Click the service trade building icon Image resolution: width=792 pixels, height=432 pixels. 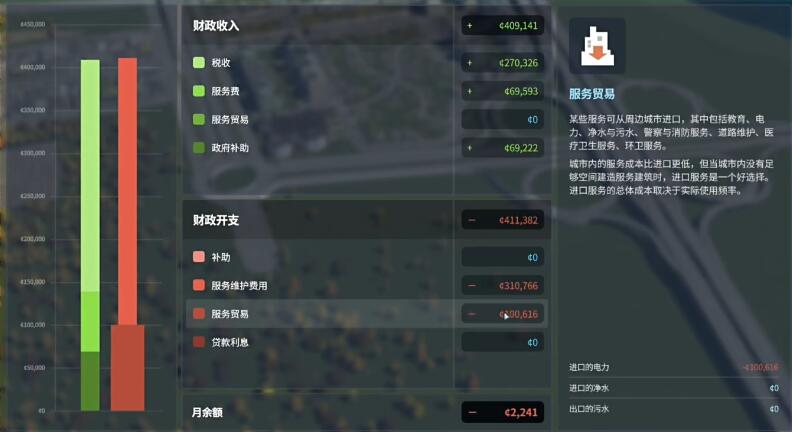(597, 46)
